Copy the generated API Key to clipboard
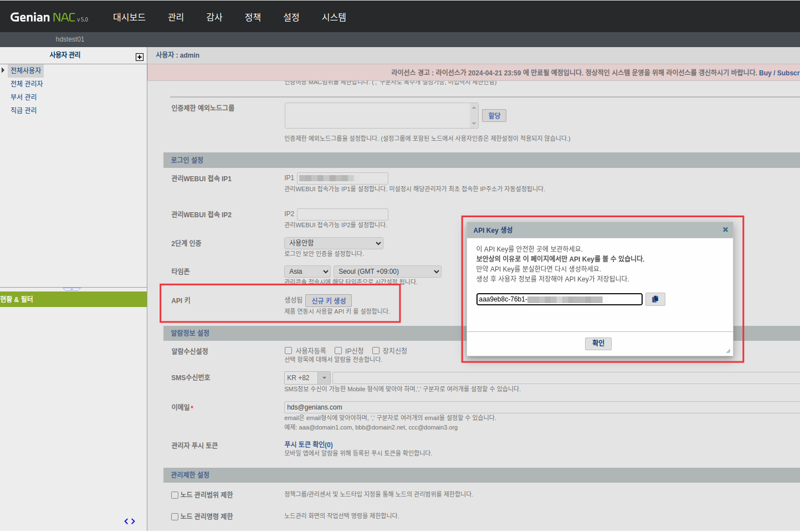The width and height of the screenshot is (800, 532). click(655, 299)
